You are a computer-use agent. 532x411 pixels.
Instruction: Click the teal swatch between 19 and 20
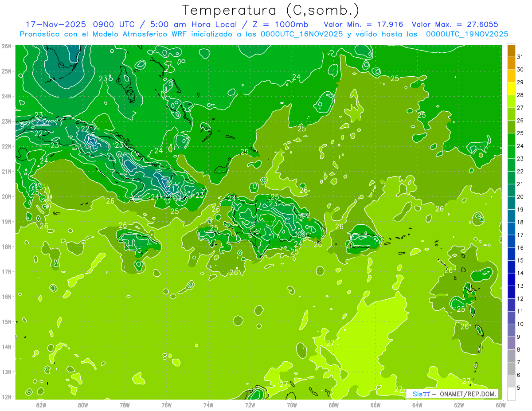point(512,204)
